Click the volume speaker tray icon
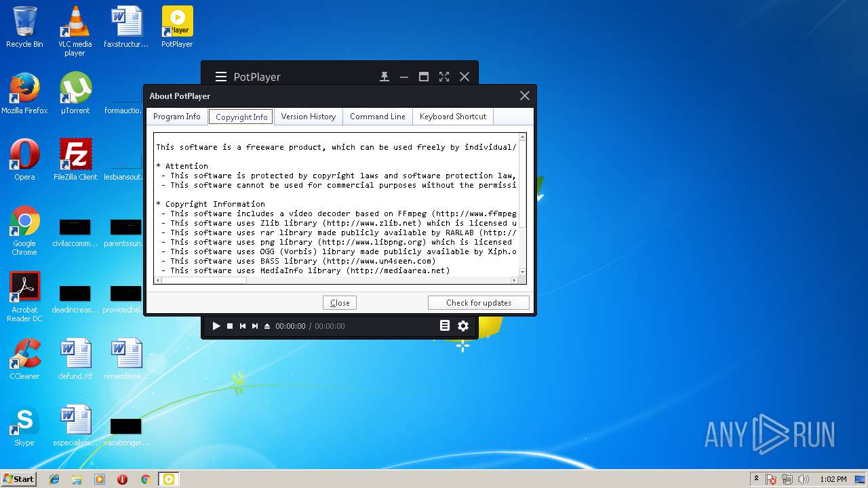Image resolution: width=868 pixels, height=488 pixels. click(804, 479)
